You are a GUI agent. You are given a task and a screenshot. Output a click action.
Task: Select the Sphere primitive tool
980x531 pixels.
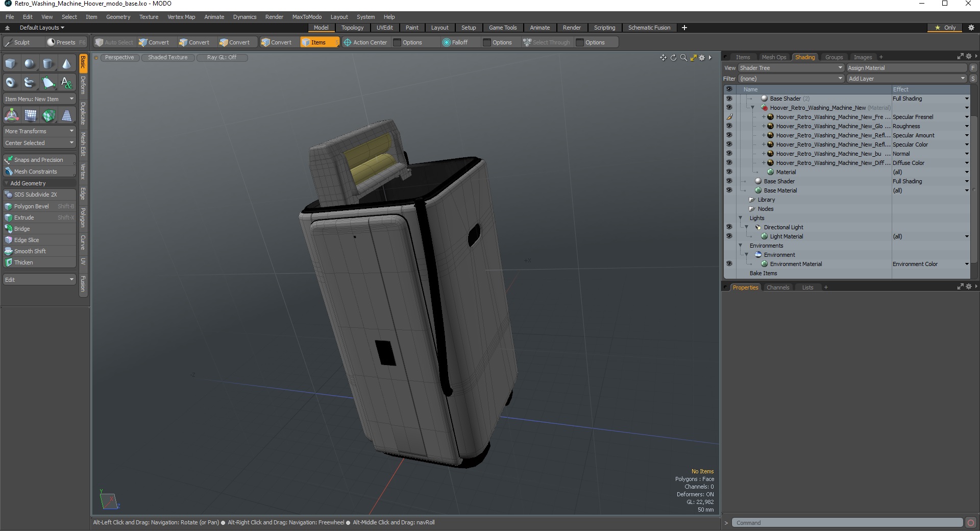[30, 64]
